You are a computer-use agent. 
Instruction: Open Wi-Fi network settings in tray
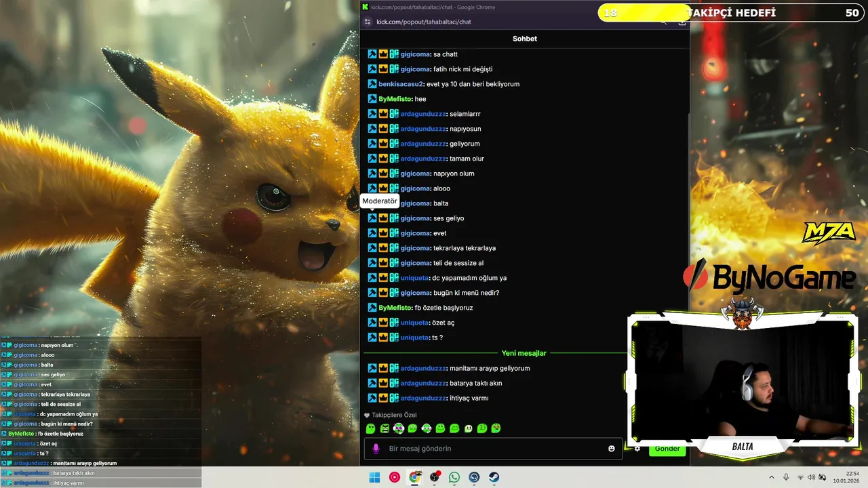pos(800,477)
